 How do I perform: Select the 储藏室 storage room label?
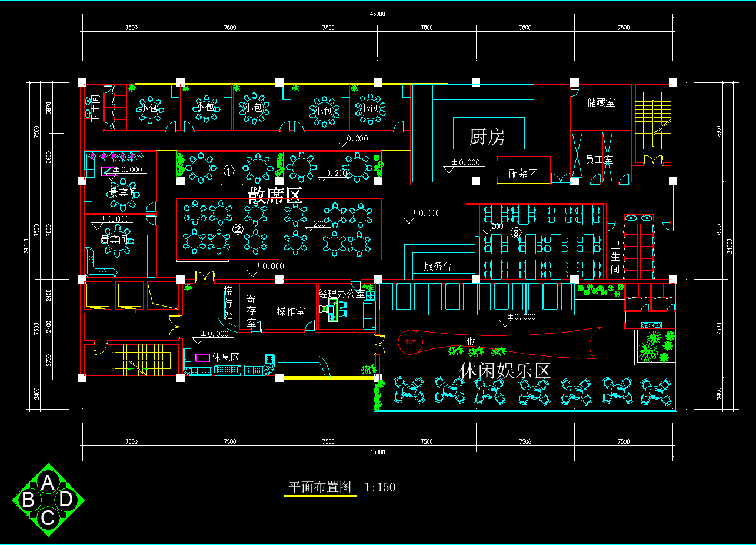point(601,102)
